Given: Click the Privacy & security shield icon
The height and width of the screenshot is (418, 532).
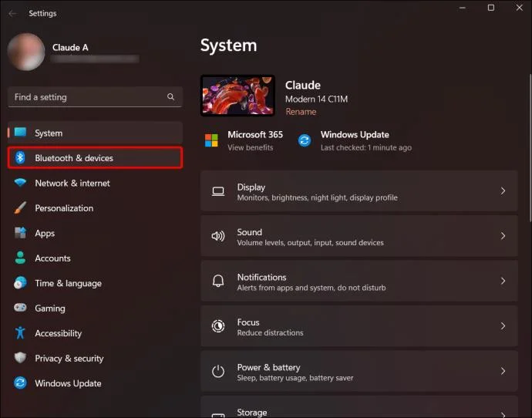Looking at the screenshot, I should click(20, 358).
